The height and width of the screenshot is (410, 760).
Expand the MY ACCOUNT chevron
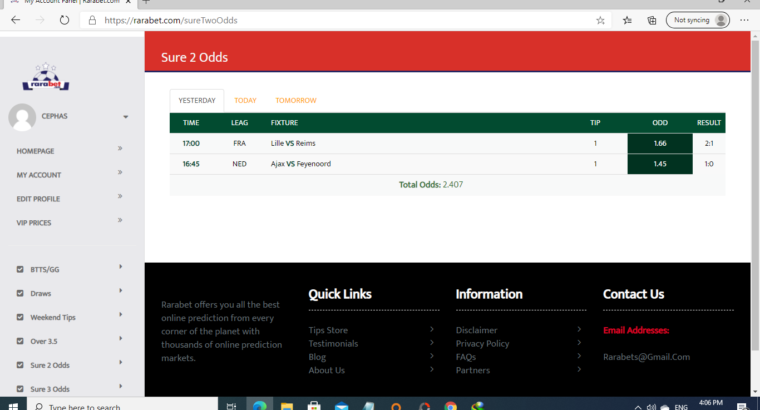[x=120, y=172]
